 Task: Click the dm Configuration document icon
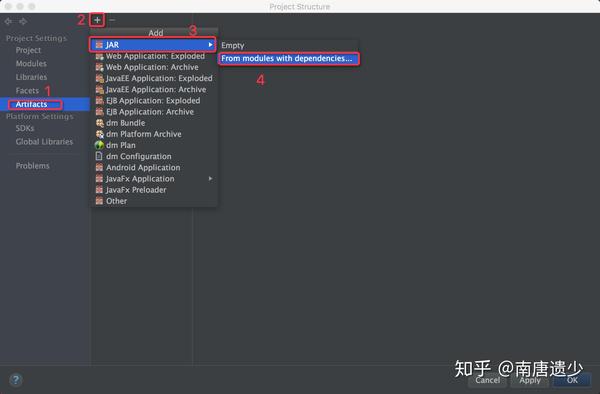coord(99,156)
